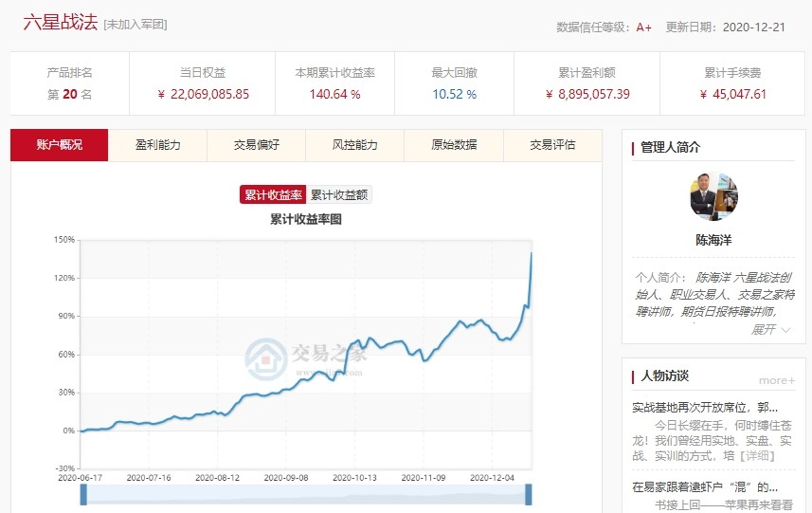Click the right handle of date range slider
Screen dimensions: 812x513
point(529,494)
